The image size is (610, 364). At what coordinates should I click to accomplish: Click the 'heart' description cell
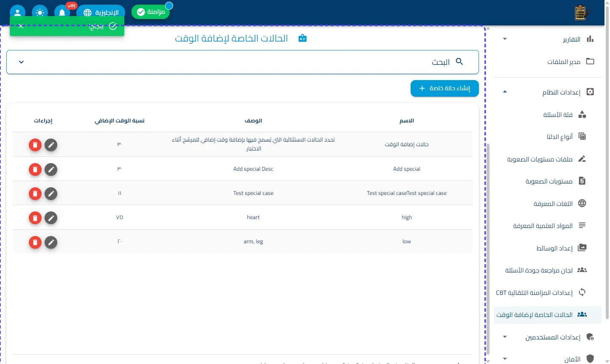tap(253, 217)
